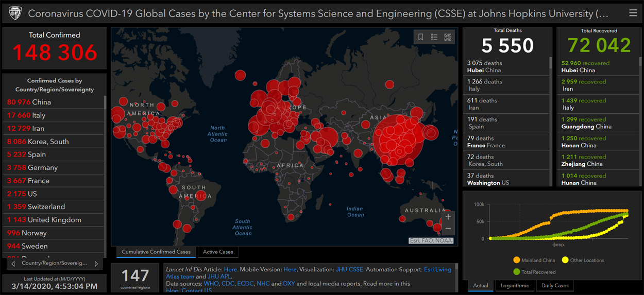Select Spain in confirmed cases list
This screenshot has width=644, height=295.
[53, 154]
